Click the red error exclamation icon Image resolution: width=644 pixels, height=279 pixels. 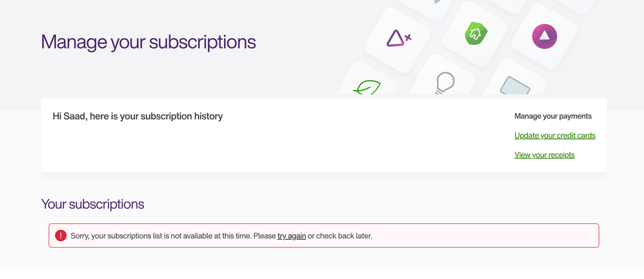(x=61, y=236)
